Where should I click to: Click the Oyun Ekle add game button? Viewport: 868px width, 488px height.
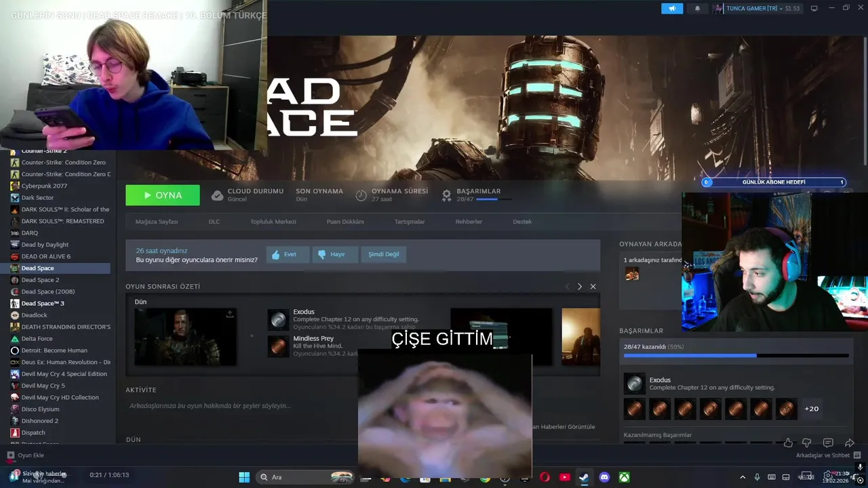(x=25, y=455)
